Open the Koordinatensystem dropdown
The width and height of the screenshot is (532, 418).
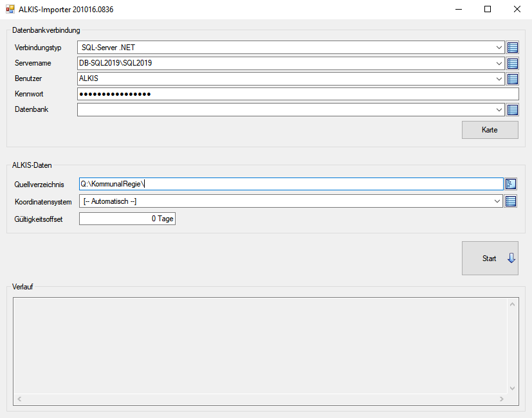[497, 201]
